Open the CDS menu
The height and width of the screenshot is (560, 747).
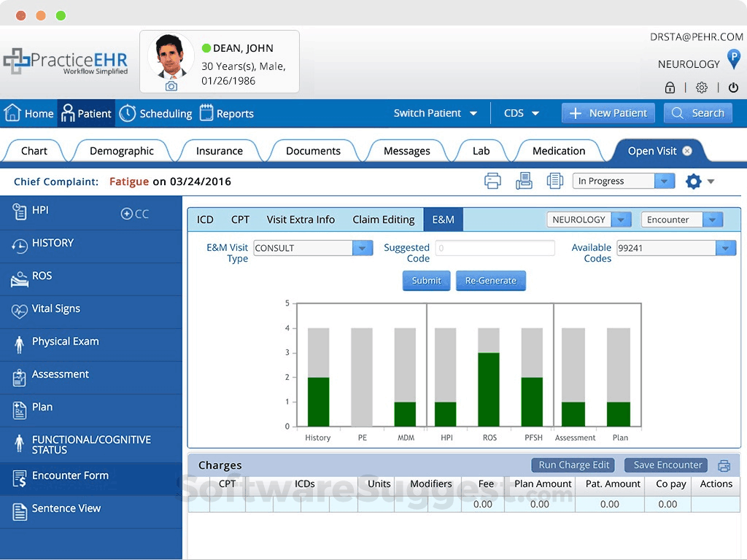coord(521,113)
